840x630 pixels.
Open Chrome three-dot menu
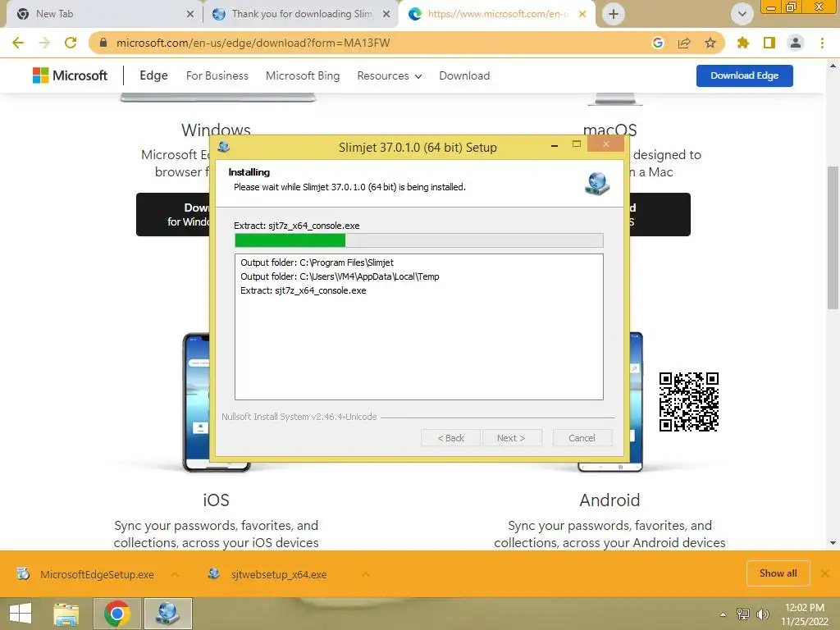point(822,43)
